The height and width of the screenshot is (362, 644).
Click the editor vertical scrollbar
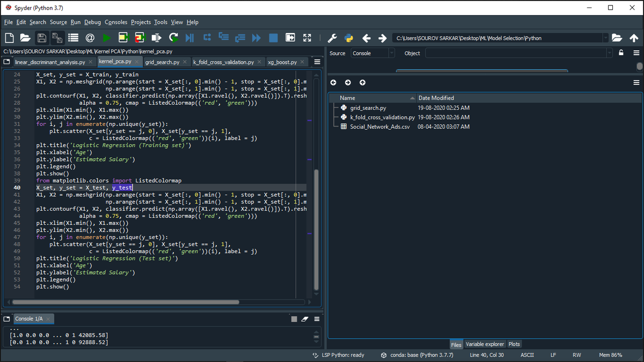[x=316, y=230]
